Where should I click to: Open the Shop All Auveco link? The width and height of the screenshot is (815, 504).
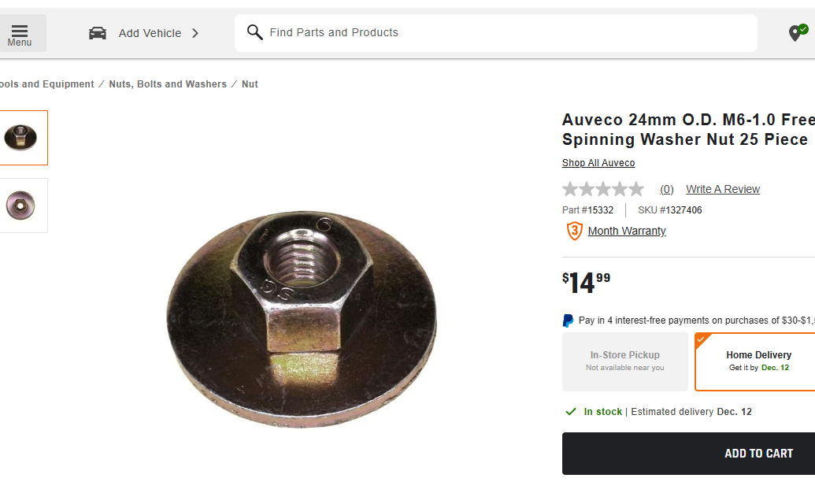pyautogui.click(x=598, y=162)
